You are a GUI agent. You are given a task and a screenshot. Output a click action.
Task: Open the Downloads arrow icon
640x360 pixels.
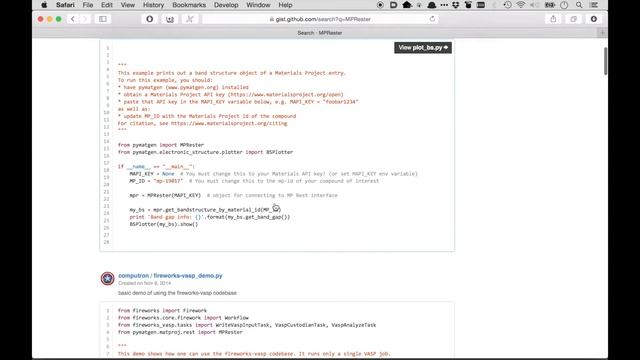click(593, 19)
